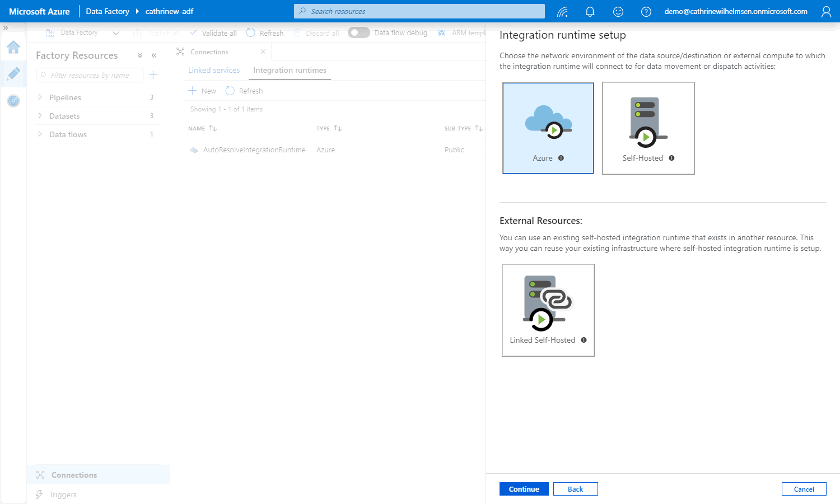The height and width of the screenshot is (504, 840).
Task: Expand the Data flows tree node
Action: coord(40,134)
